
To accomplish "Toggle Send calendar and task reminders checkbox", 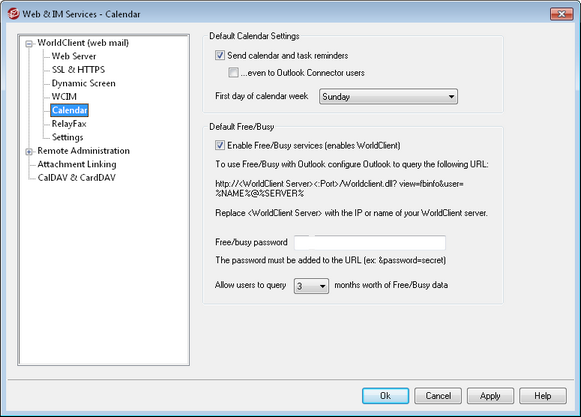I will pos(220,56).
